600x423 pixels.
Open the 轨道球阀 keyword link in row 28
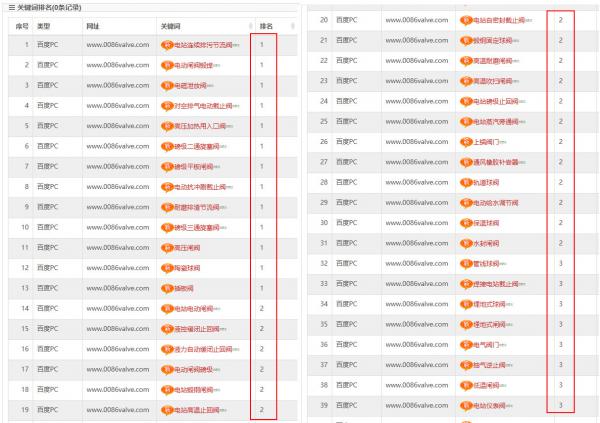pos(486,183)
